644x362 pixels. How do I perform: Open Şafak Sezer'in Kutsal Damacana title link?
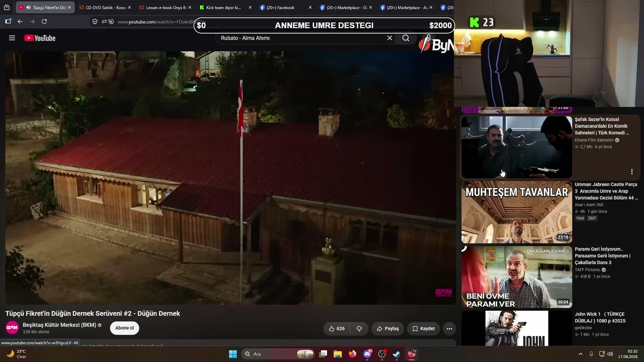602,126
